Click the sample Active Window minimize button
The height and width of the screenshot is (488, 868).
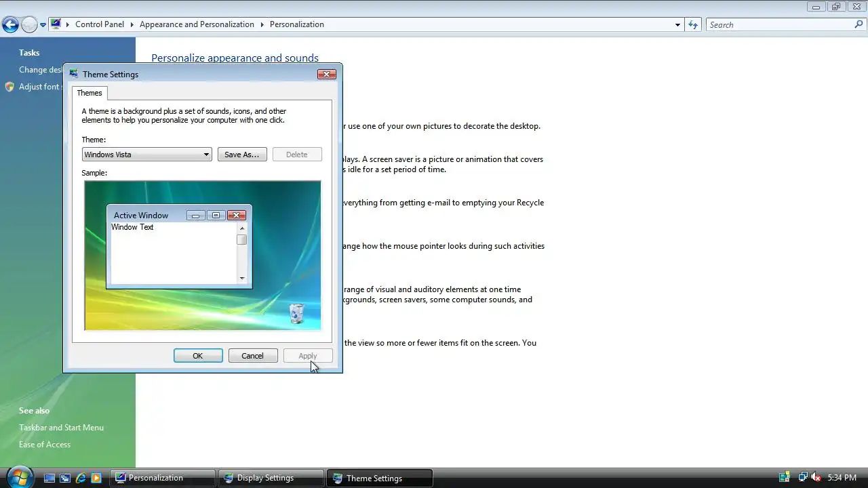tap(195, 216)
